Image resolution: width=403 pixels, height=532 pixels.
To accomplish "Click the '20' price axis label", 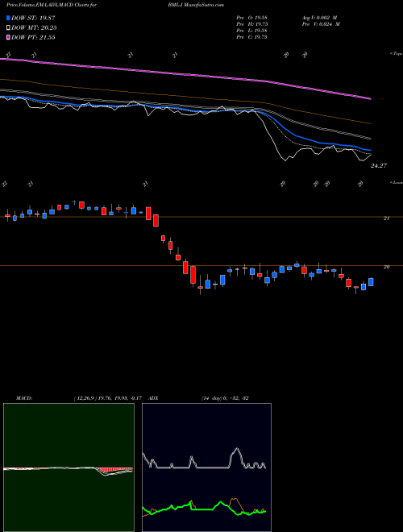I will click(386, 267).
